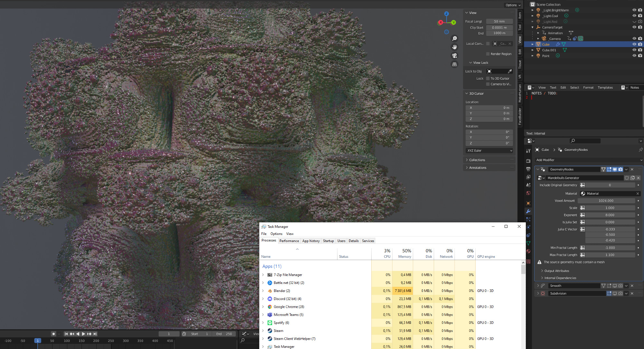The height and width of the screenshot is (349, 644).
Task: Open the Render properties tab icon
Action: pos(528,161)
